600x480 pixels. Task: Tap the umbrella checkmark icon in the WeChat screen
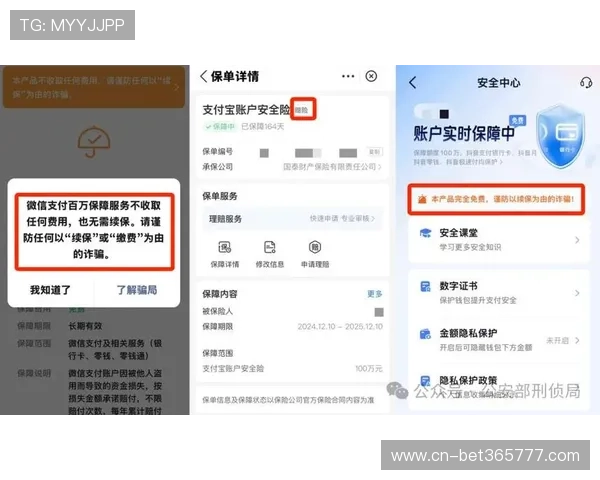[94, 142]
